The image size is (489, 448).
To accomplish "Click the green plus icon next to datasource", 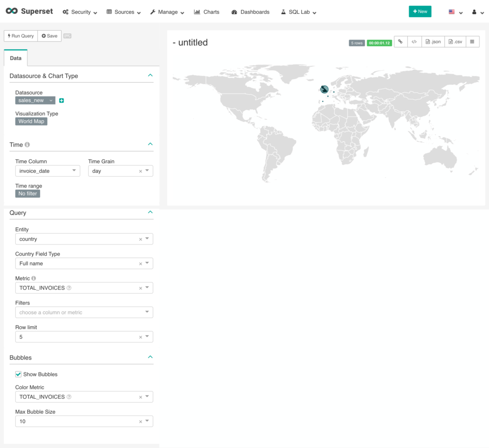I will [62, 100].
